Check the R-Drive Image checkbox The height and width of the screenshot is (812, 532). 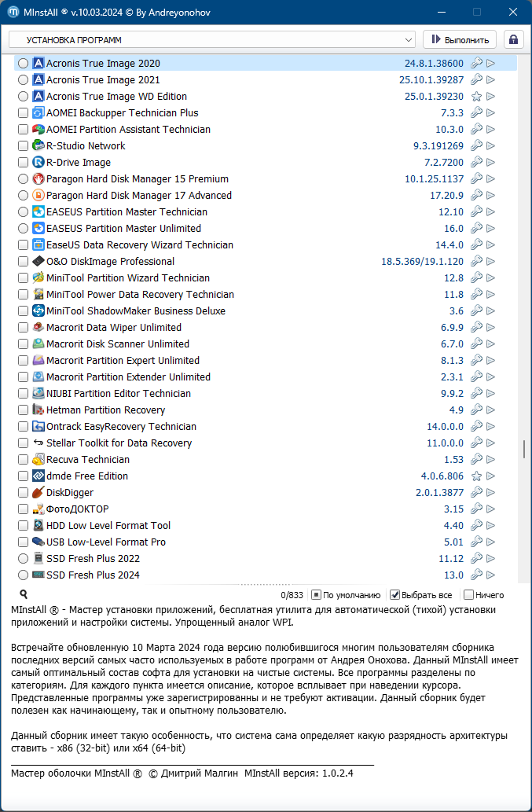[x=23, y=163]
